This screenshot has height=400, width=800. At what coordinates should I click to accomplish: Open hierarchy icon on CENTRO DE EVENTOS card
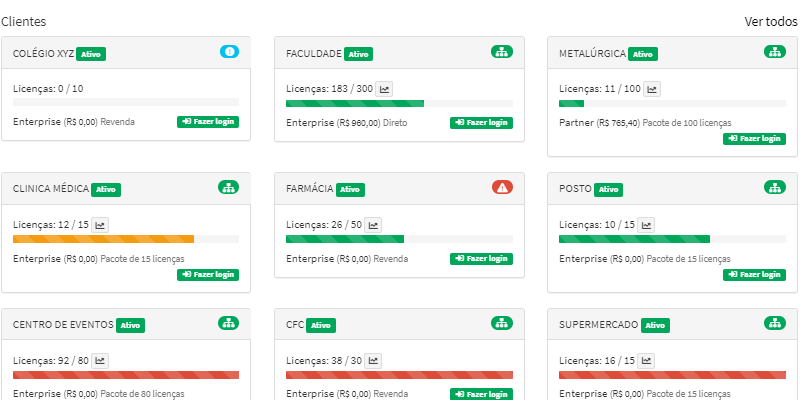click(x=228, y=323)
